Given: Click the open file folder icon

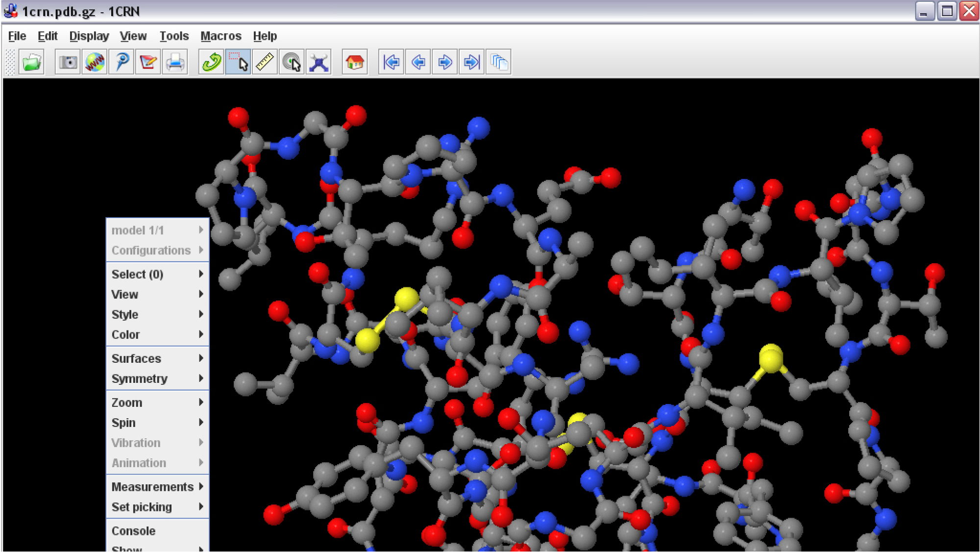Looking at the screenshot, I should [x=32, y=62].
